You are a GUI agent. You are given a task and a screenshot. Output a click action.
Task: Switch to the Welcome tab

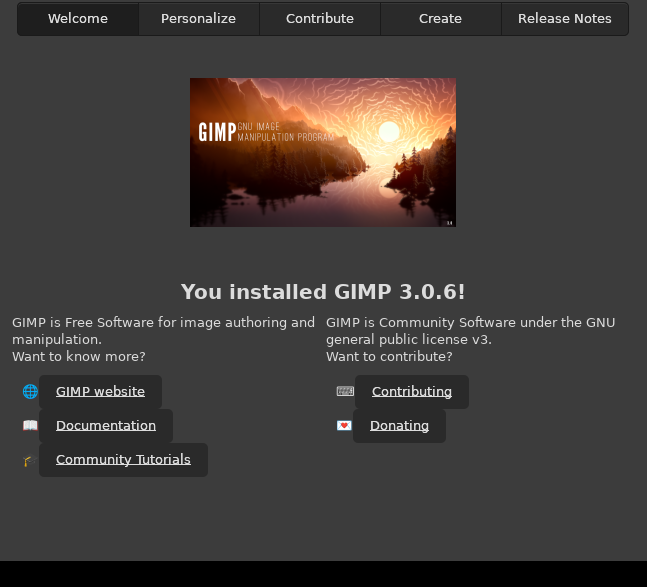[x=78, y=19]
